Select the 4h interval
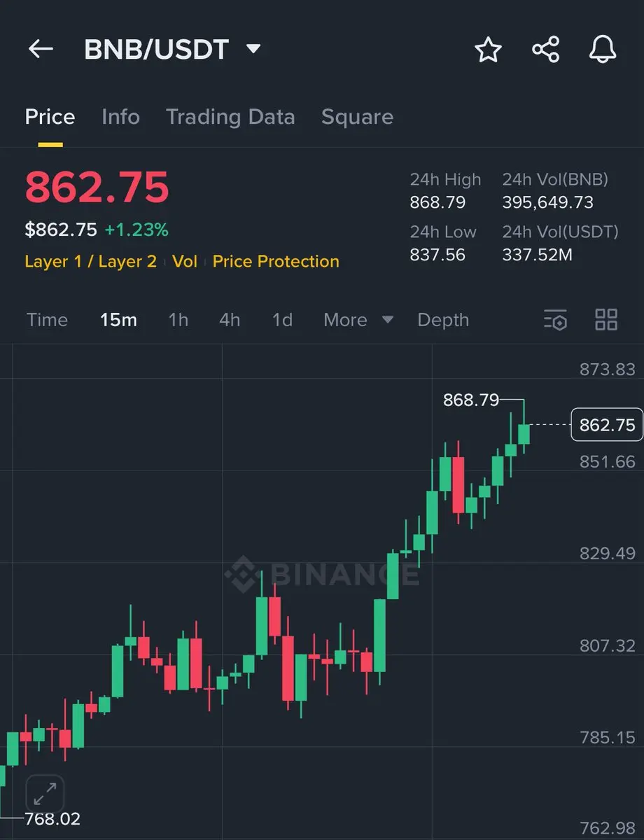Image resolution: width=644 pixels, height=840 pixels. (x=230, y=320)
